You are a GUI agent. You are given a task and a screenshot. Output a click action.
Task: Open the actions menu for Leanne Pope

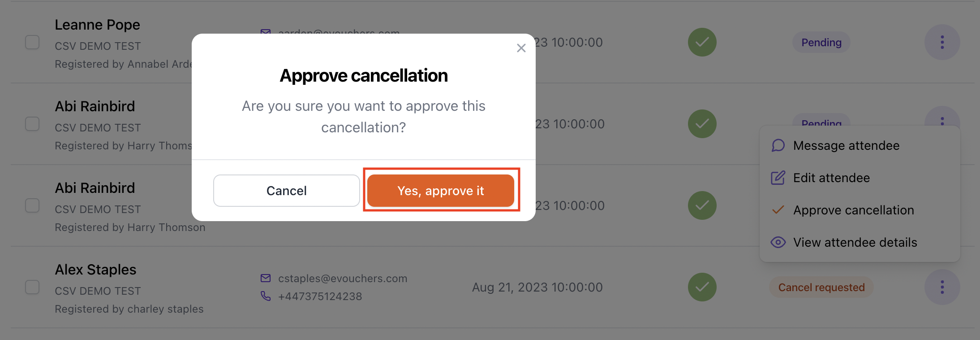[x=942, y=42]
